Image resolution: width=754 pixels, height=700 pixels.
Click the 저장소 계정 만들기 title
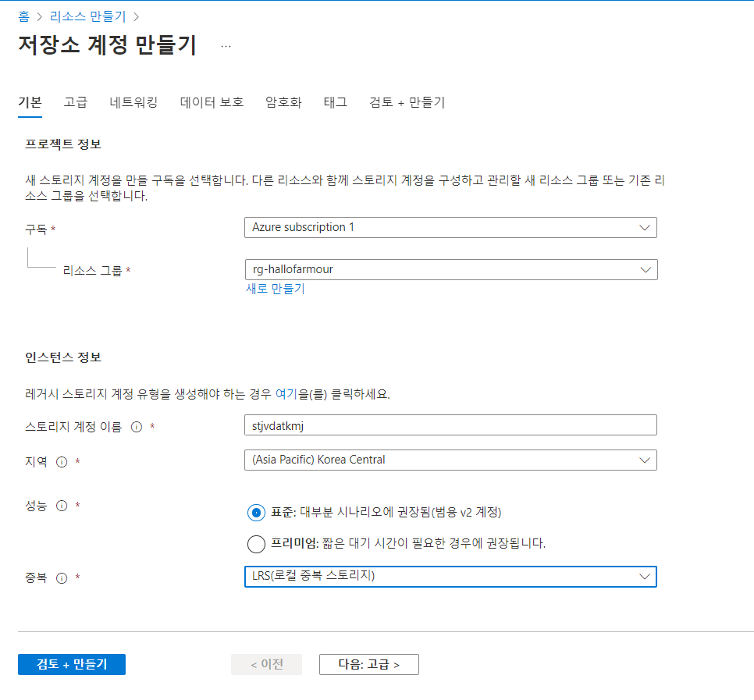pyautogui.click(x=107, y=45)
